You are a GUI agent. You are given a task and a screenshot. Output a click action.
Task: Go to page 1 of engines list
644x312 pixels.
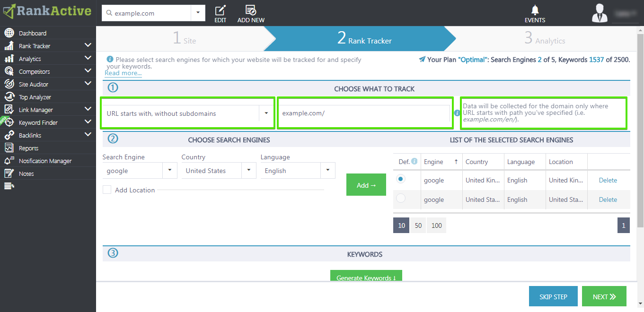(623, 225)
